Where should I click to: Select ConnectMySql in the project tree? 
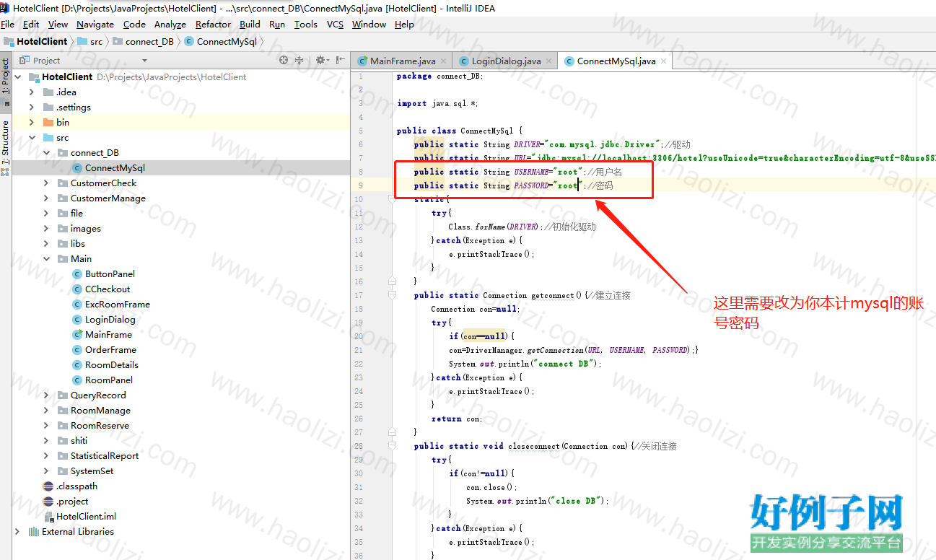click(115, 168)
